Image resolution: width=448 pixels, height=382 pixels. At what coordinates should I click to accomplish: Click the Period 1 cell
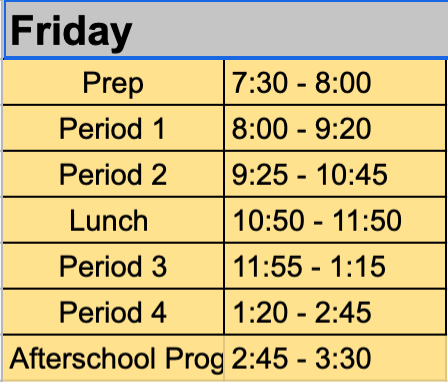(113, 128)
